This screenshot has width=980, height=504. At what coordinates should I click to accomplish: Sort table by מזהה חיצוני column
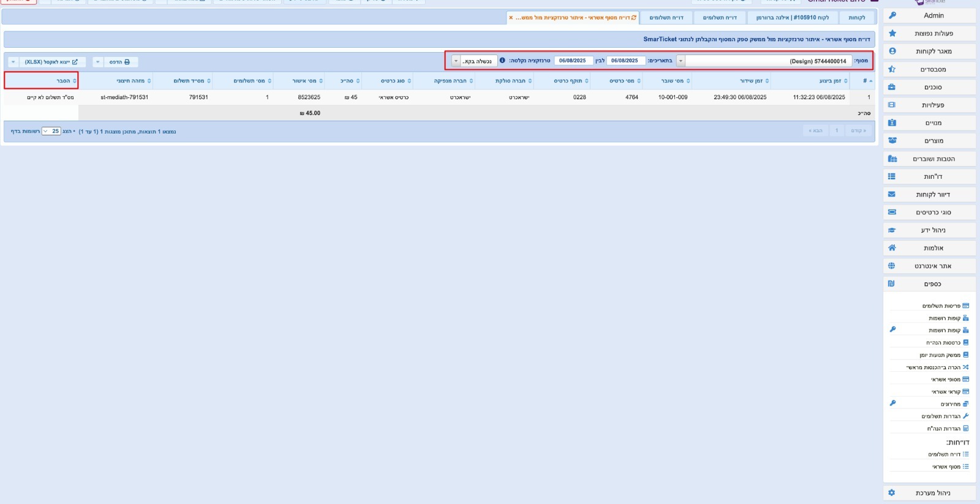[x=116, y=81]
